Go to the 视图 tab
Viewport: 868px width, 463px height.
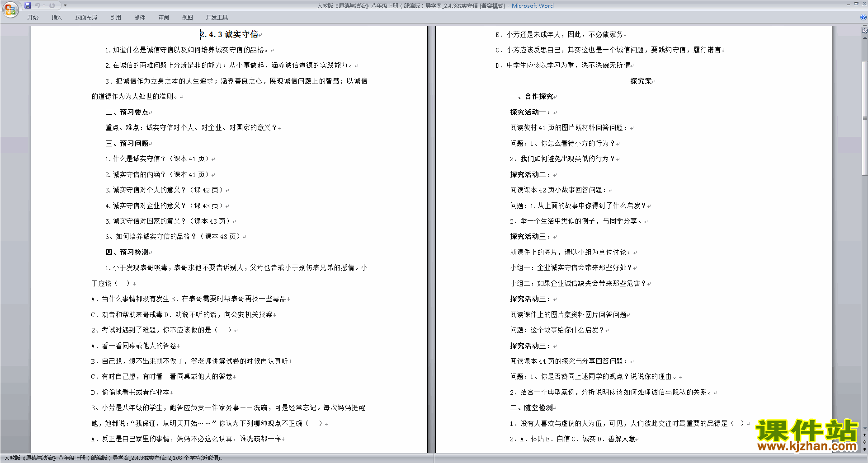[x=188, y=18]
